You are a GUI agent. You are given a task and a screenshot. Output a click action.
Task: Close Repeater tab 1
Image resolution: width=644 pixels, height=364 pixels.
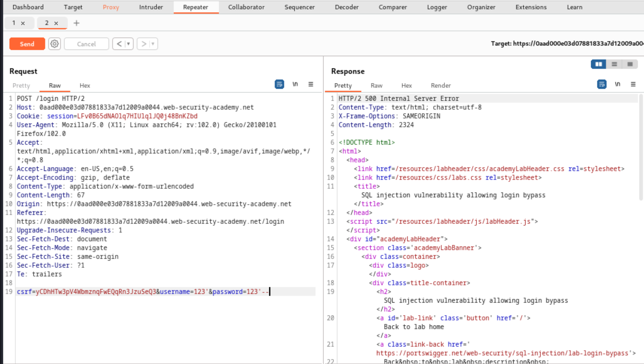point(23,23)
